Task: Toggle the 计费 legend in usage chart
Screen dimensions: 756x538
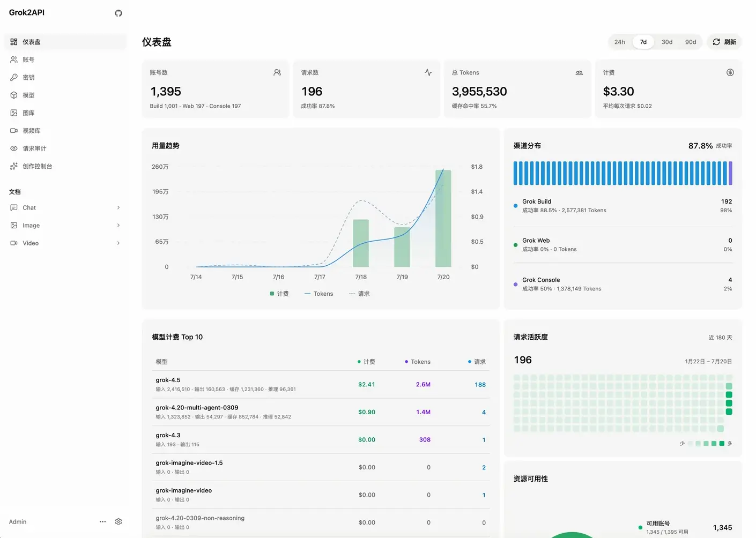Action: click(279, 294)
